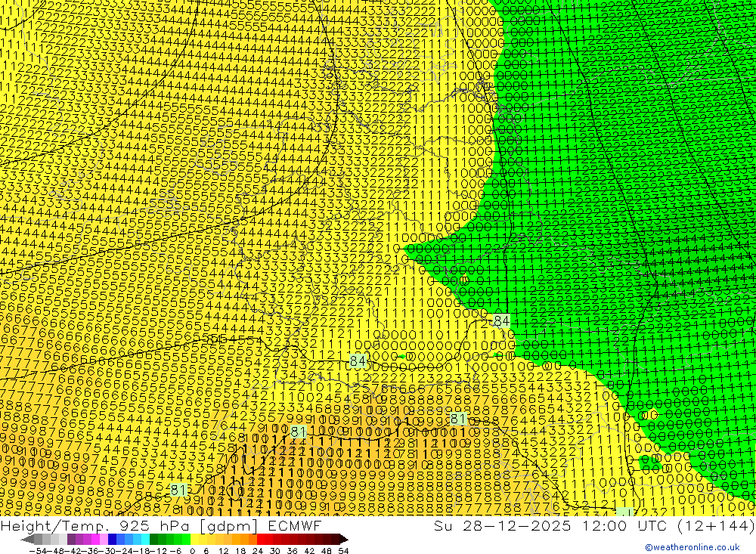The height and width of the screenshot is (554, 756).
Task: Click the 36 legend scale label
Action: (x=292, y=551)
